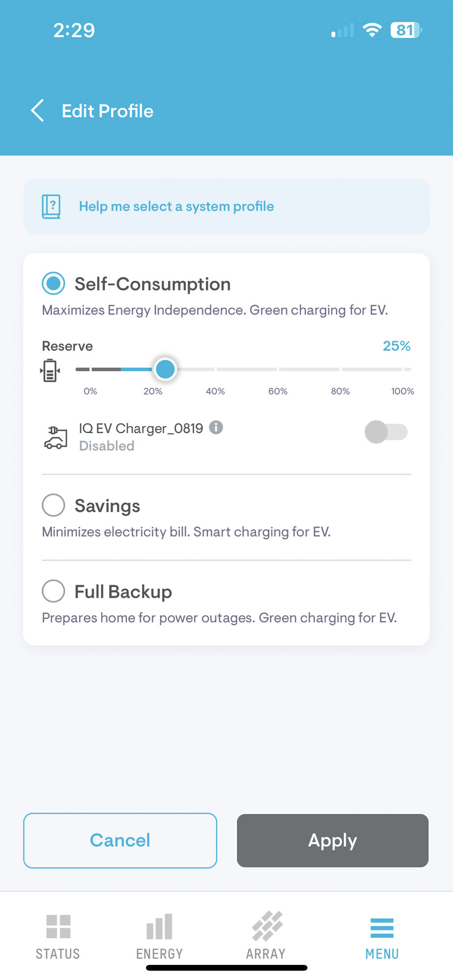Tap the Reserve slider handle

click(x=165, y=369)
